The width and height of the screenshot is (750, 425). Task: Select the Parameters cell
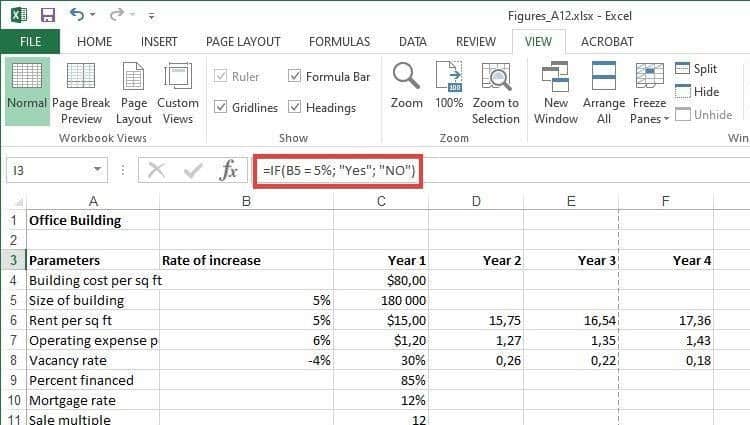tap(93, 261)
